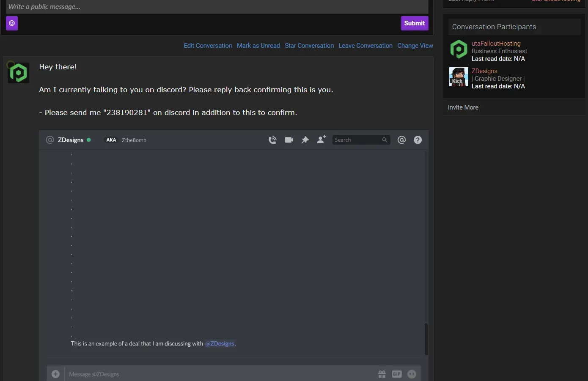The height and width of the screenshot is (381, 588).
Task: Open ZDesigns avatar in participants list
Action: 459,77
